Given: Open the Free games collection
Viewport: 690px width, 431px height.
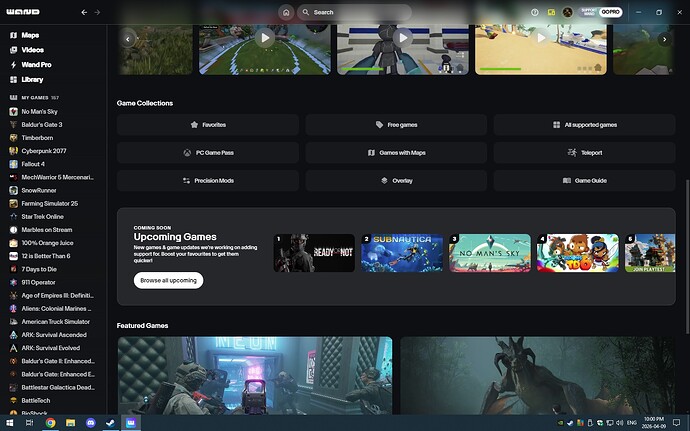Looking at the screenshot, I should [x=396, y=125].
